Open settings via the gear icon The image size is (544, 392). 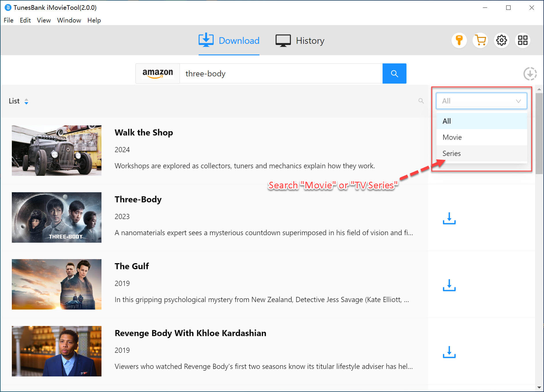[x=501, y=40]
